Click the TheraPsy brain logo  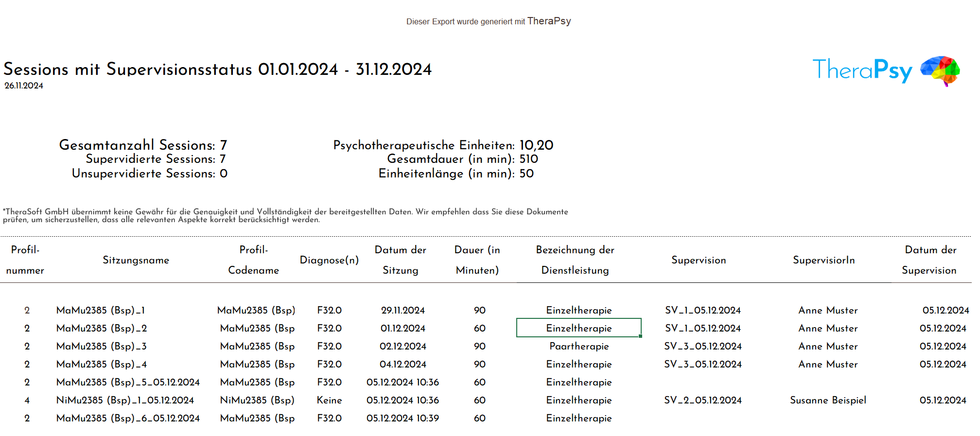[940, 71]
